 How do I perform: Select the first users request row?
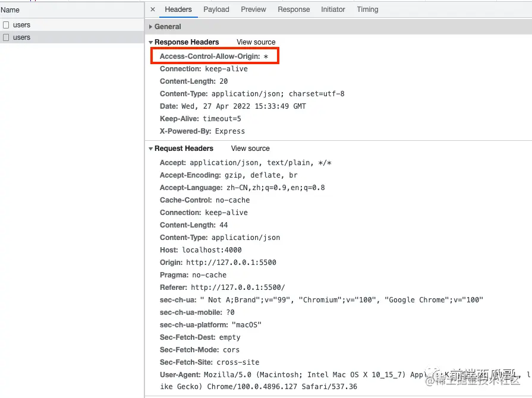(x=72, y=25)
